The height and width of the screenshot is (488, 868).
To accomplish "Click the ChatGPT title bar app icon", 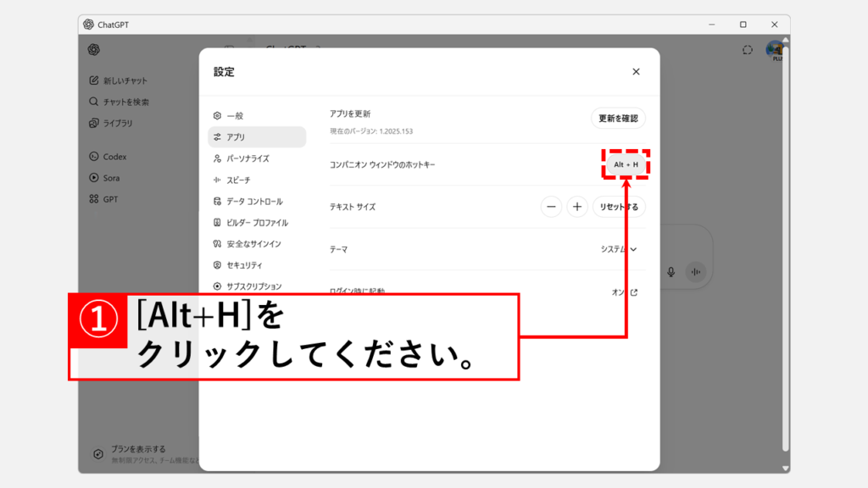I will 88,25.
